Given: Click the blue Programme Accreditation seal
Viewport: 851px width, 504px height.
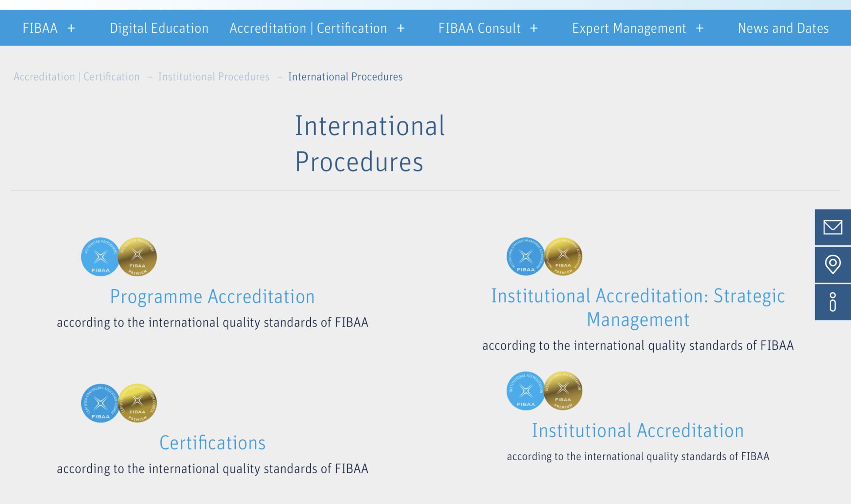Looking at the screenshot, I should [100, 257].
